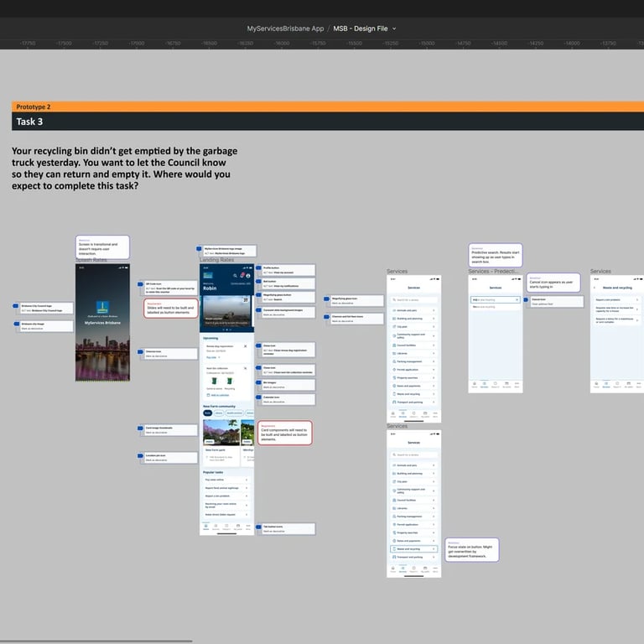Click Home icon on Waste and recycling tab bar
This screenshot has height=644, width=644.
[x=596, y=384]
